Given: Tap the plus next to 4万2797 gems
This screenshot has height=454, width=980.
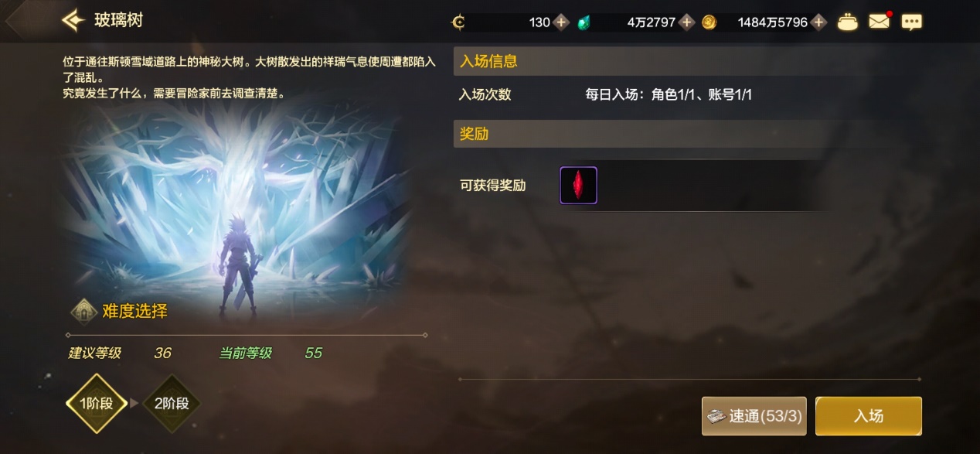Looking at the screenshot, I should pos(686,22).
